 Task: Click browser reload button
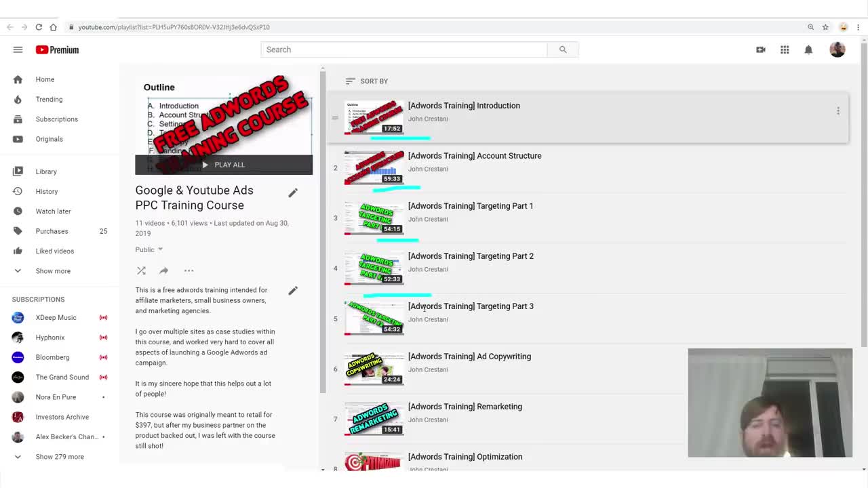tap(39, 27)
